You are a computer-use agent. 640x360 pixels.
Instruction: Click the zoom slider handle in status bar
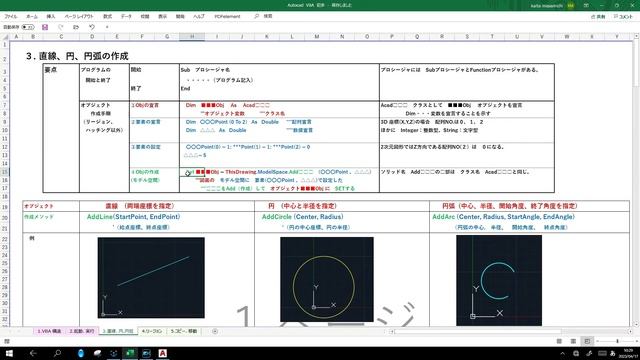[617, 341]
